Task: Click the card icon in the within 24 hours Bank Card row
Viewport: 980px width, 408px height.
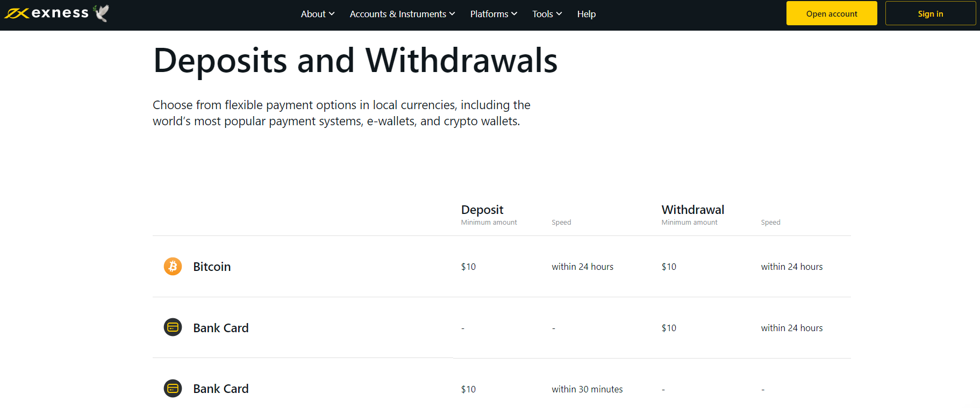Action: pyautogui.click(x=173, y=327)
